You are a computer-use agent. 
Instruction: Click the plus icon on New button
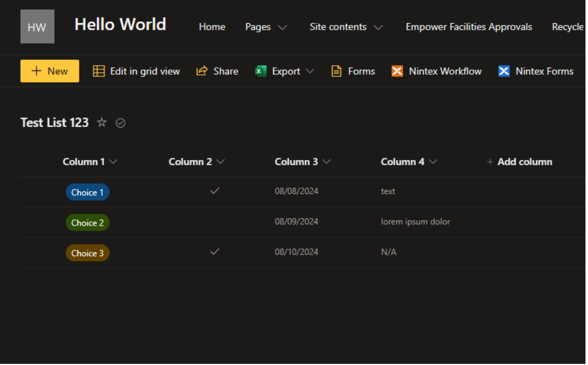tap(36, 71)
